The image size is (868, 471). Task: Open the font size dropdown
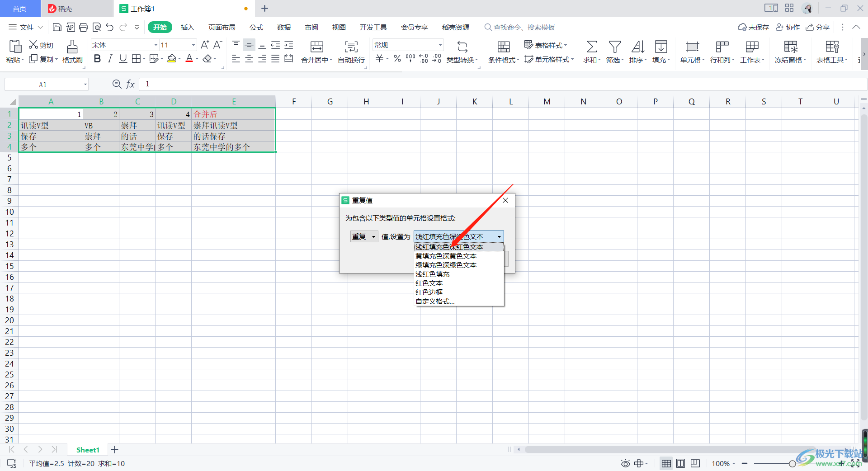click(193, 45)
